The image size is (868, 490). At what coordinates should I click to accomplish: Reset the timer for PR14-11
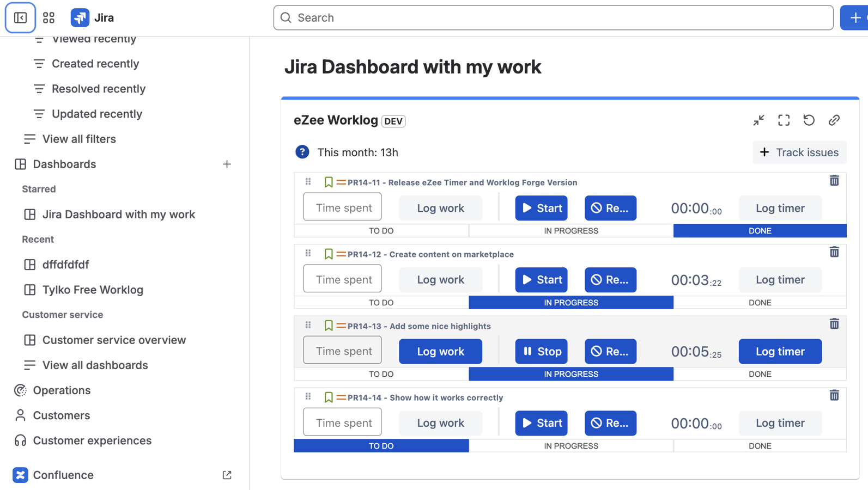610,208
